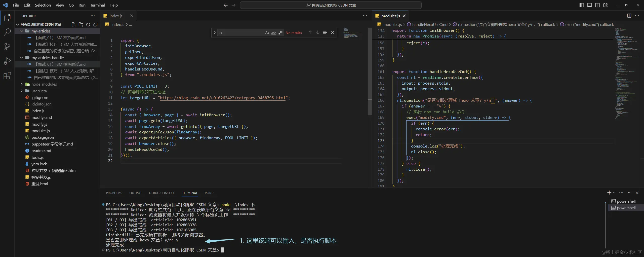
Task: Click the index.js editor vertical scrollbar
Action: tap(370, 71)
